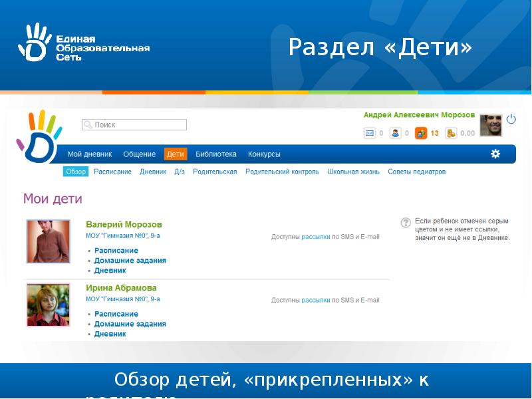The image size is (532, 399).
Task: Open the Советы педиатров tab
Action: (x=416, y=172)
